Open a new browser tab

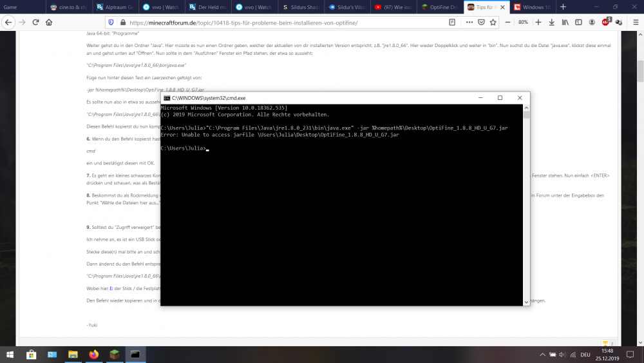[563, 7]
